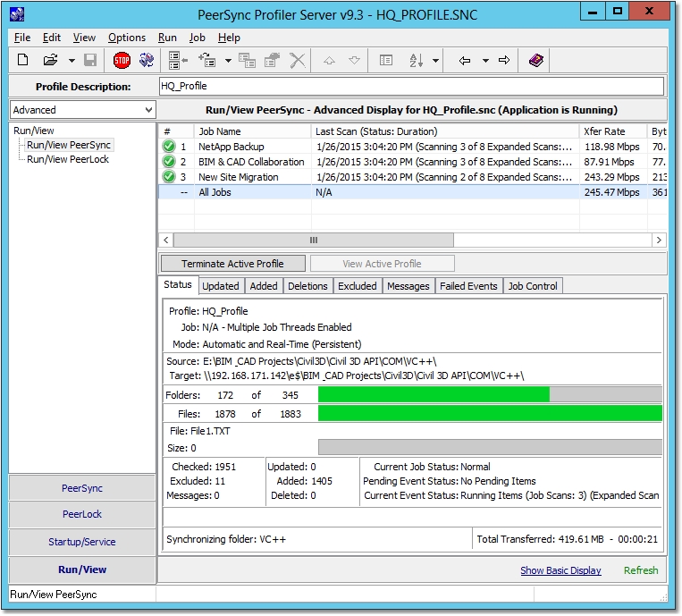Open the PeerLock navigation section
The width and height of the screenshot is (682, 616).
point(82,514)
